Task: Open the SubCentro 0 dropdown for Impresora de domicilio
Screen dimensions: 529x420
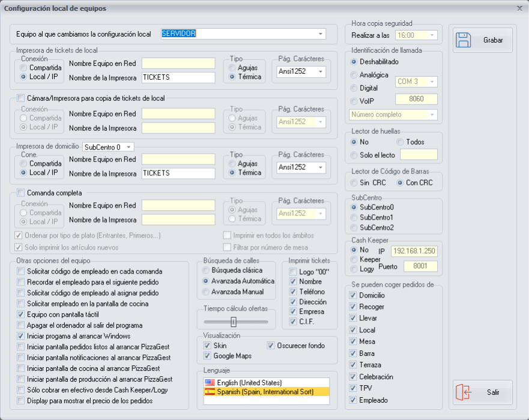Action: [129, 147]
